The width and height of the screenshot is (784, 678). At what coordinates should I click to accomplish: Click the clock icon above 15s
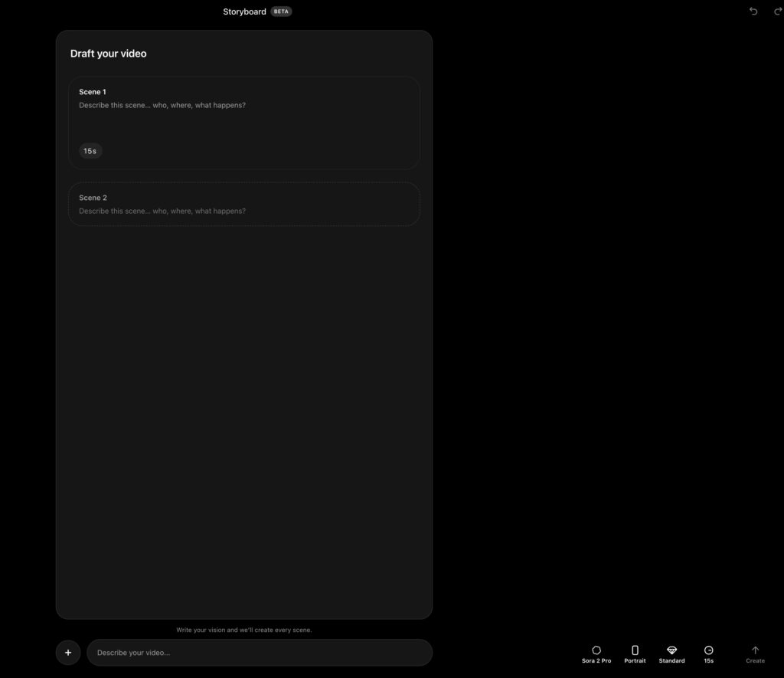pyautogui.click(x=709, y=650)
